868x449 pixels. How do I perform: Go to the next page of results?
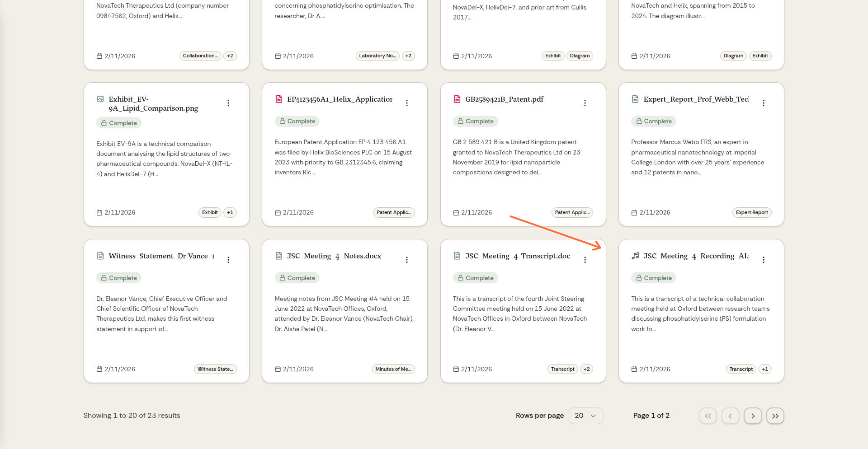753,416
